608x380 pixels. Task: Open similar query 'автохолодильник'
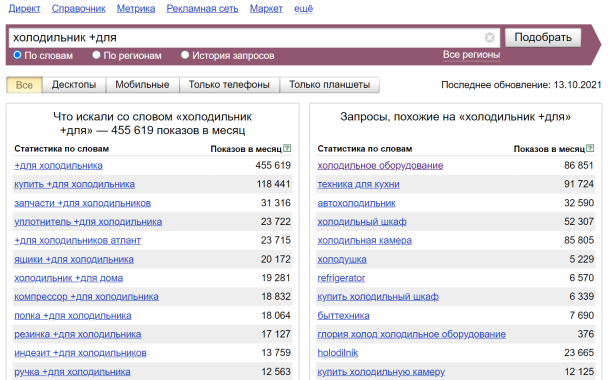[x=356, y=203]
